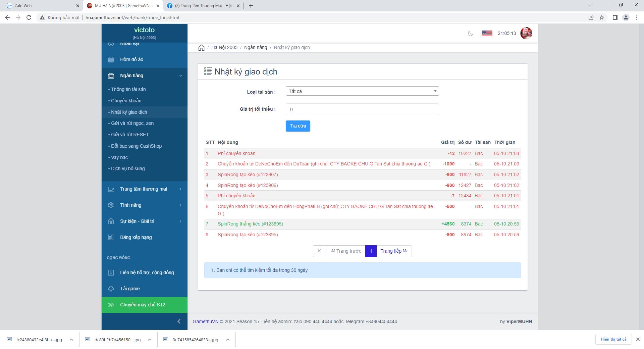Go to next page Trang tiếp
Viewport: 644px width, 349px height.
(394, 251)
